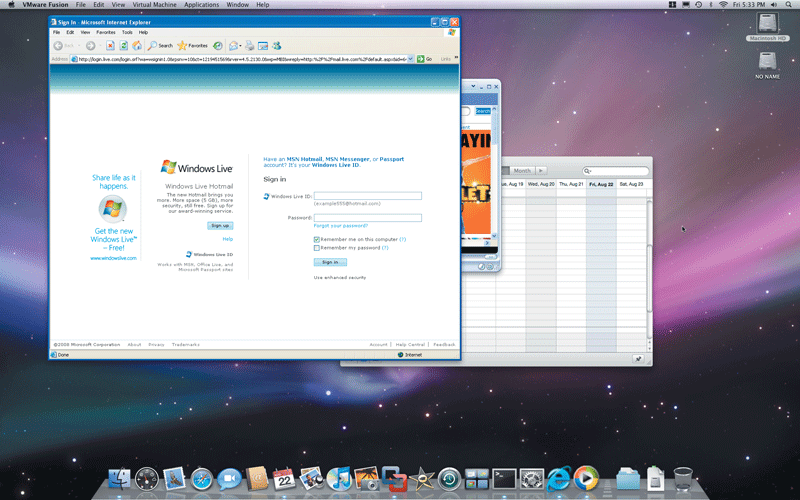Image resolution: width=800 pixels, height=500 pixels.
Task: Open Windows Media Player in Dock
Action: 586,479
